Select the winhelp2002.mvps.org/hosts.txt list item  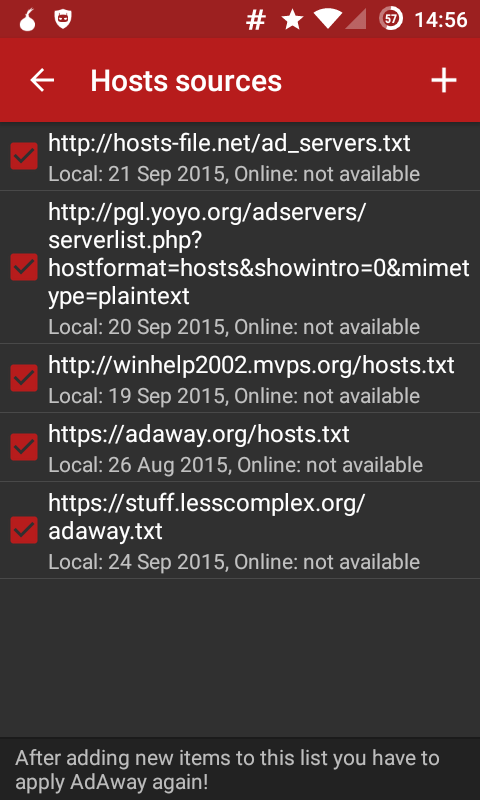coord(240,379)
